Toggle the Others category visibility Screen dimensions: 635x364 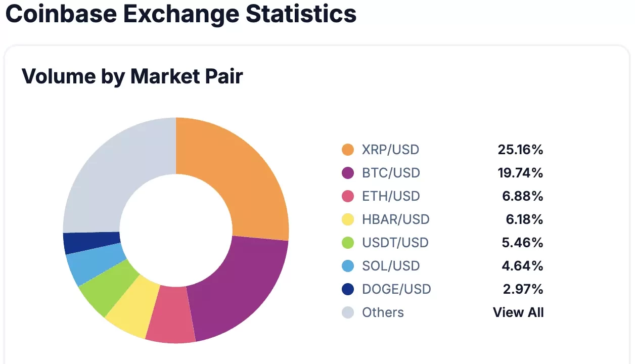point(383,312)
